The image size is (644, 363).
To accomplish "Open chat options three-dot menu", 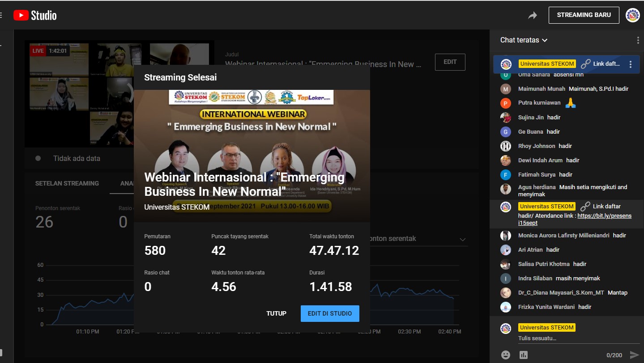I will pyautogui.click(x=638, y=40).
